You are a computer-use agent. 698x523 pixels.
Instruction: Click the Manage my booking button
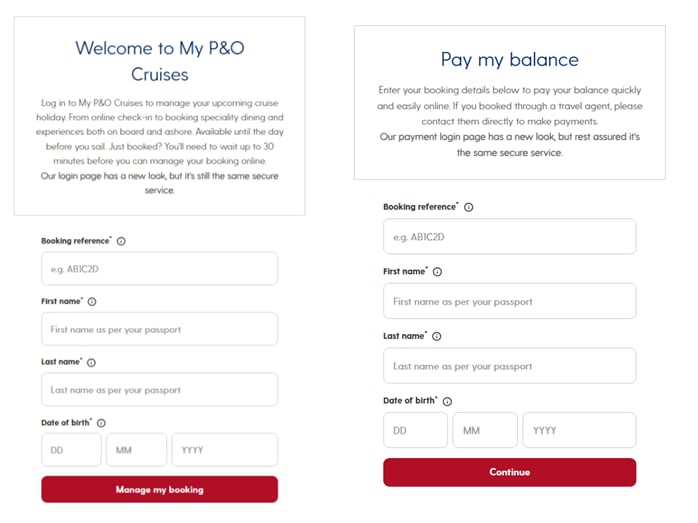159,489
